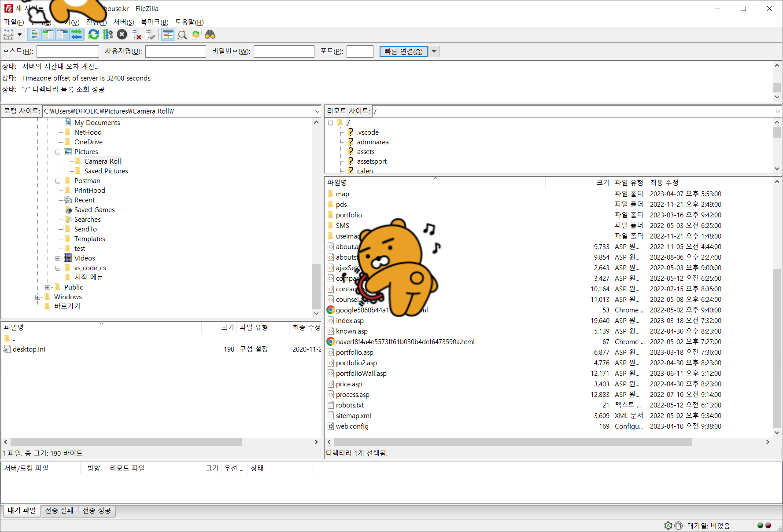Toggle the local directory tree

tap(48, 34)
